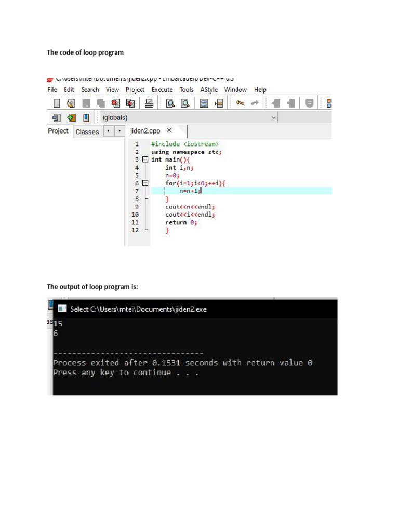Click the Save All toolbar icon
The height and width of the screenshot is (532, 399).
coord(101,103)
